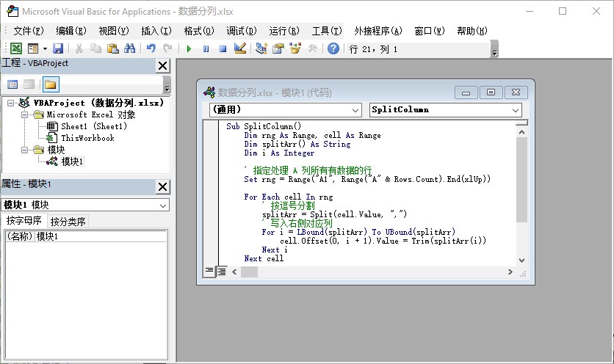Open the Properties Window toolbar icon
614x364 pixels.
pos(278,48)
